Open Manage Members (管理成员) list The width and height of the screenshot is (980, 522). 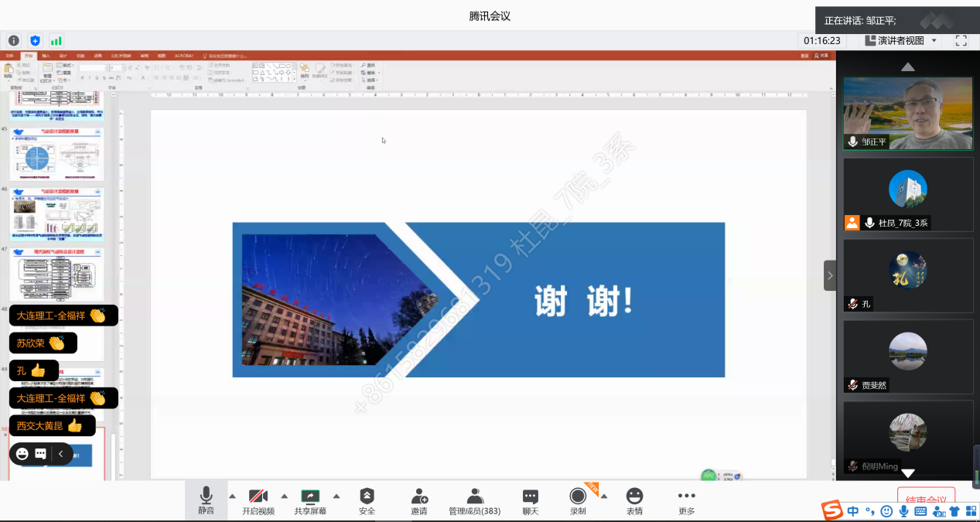pos(474,500)
